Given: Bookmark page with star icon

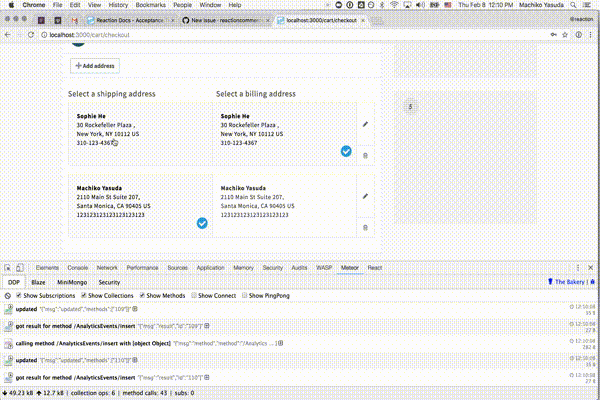Looking at the screenshot, I should [565, 35].
